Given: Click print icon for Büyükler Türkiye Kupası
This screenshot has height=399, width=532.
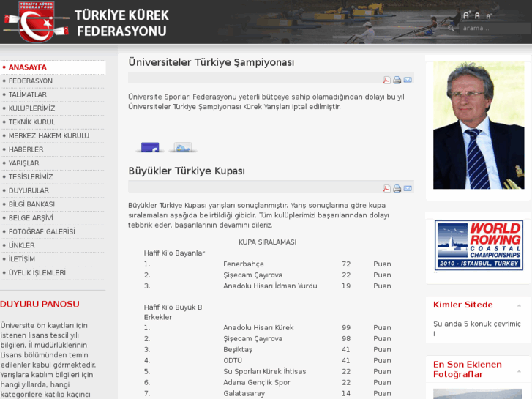Looking at the screenshot, I should pyautogui.click(x=397, y=188).
